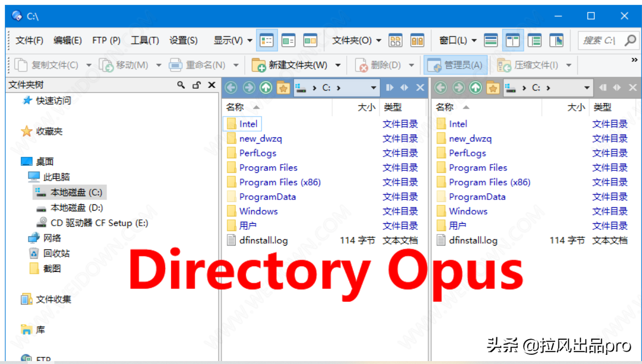This screenshot has width=642, height=364.
Task: Open the 编辑(E) menu
Action: click(x=68, y=40)
